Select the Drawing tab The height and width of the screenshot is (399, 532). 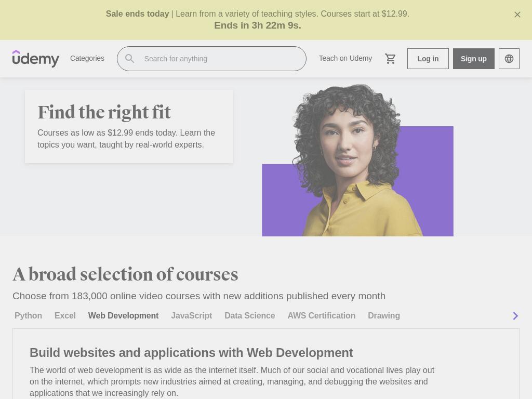(384, 315)
